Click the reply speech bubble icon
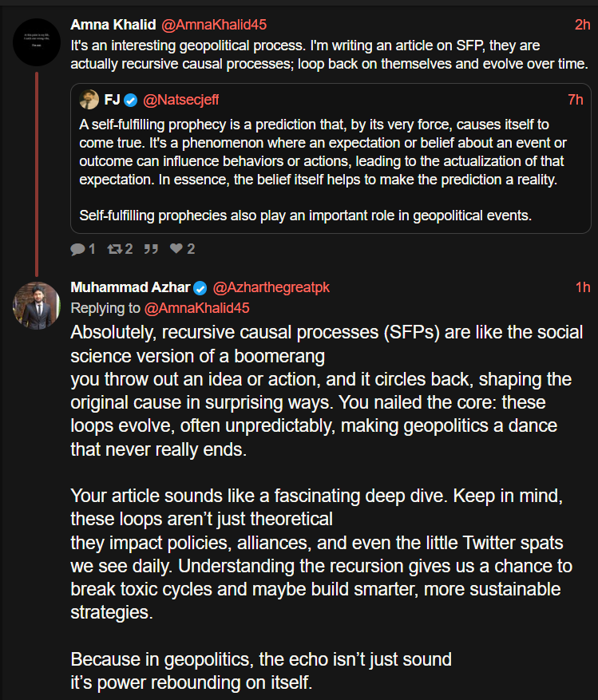The image size is (598, 700). [77, 249]
